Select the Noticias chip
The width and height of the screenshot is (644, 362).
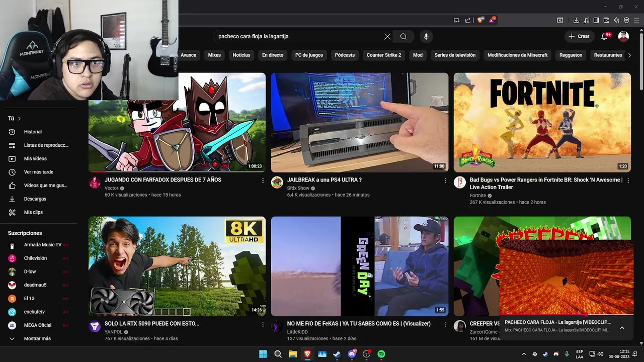[x=242, y=55]
